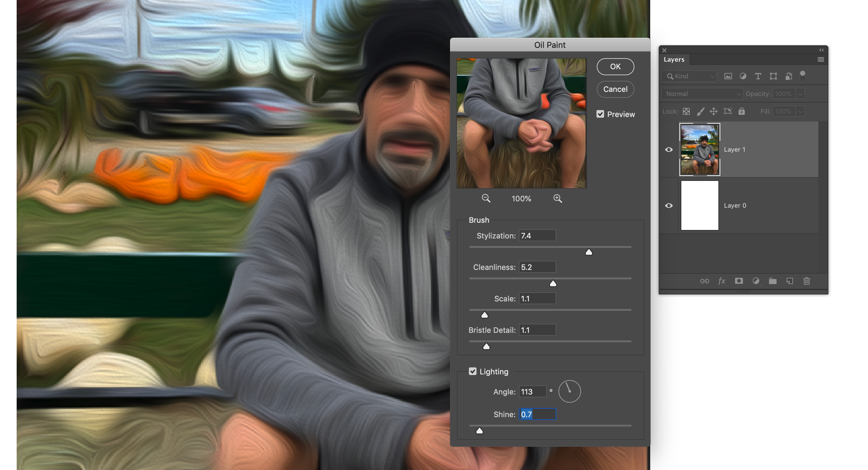Click the Fill 100% field
Image resolution: width=868 pixels, height=470 pixels.
784,111
